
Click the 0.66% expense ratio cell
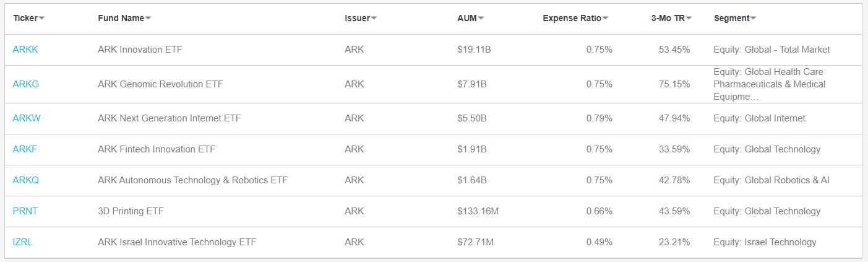pos(599,211)
